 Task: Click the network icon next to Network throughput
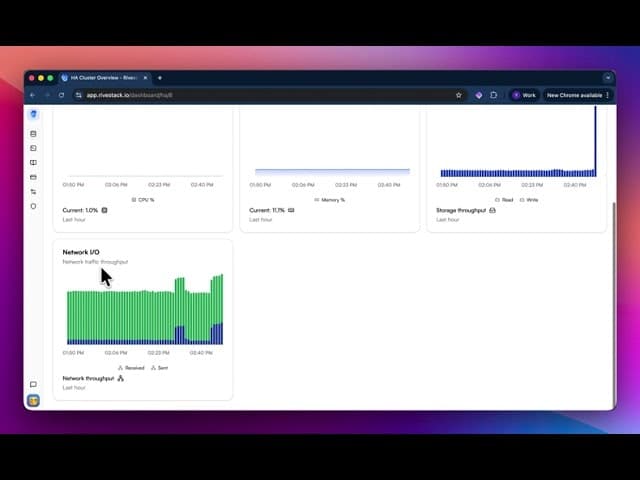tap(120, 378)
